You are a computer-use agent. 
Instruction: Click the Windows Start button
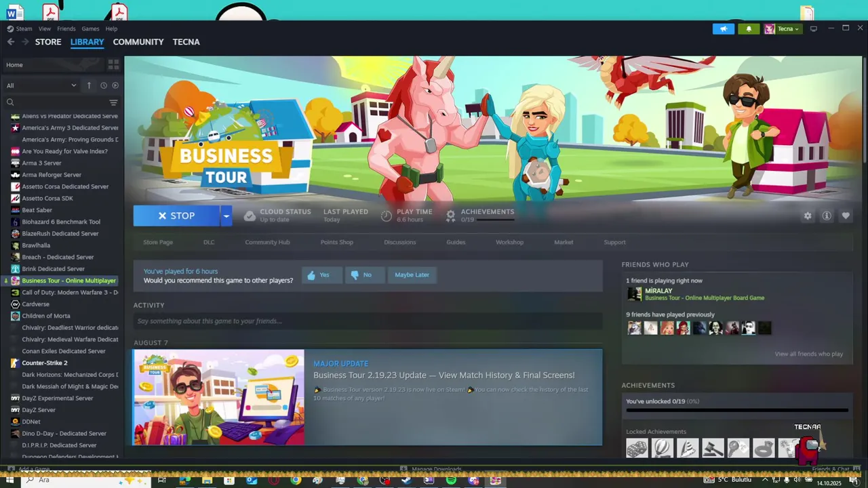[9, 481]
